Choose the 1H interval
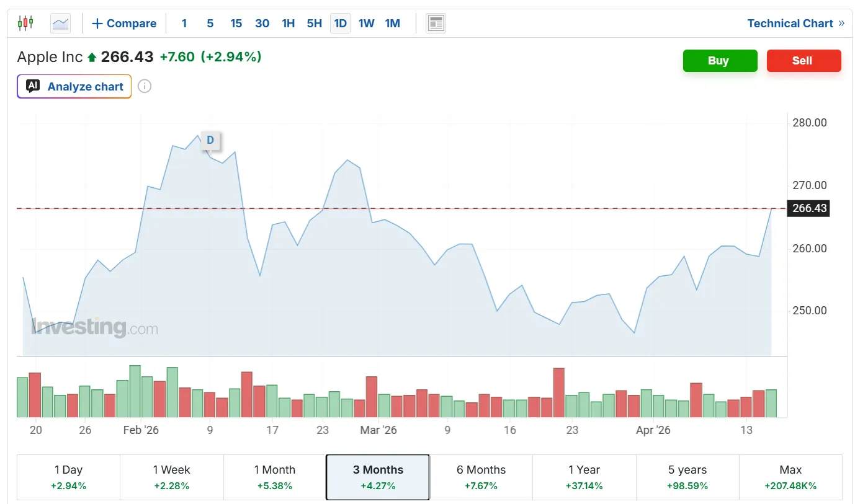The image size is (855, 504). point(288,24)
